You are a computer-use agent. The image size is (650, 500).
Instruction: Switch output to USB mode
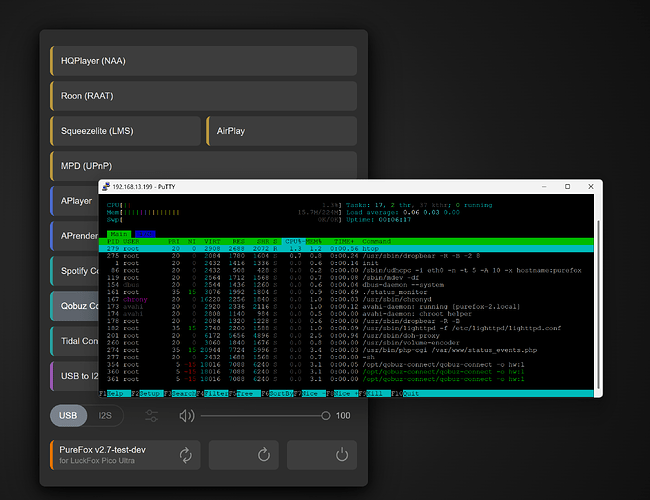[68, 415]
